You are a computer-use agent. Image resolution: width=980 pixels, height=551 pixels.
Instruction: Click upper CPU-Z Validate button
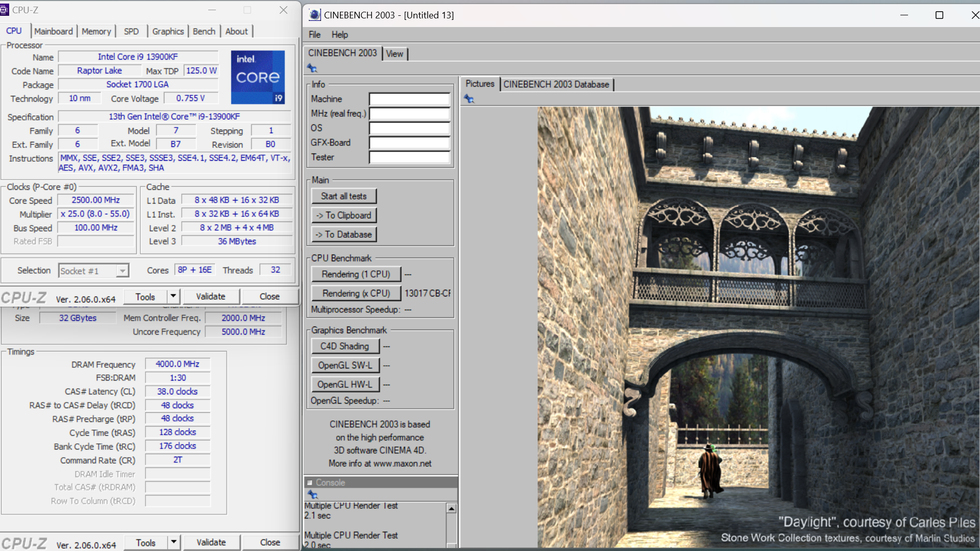coord(211,296)
